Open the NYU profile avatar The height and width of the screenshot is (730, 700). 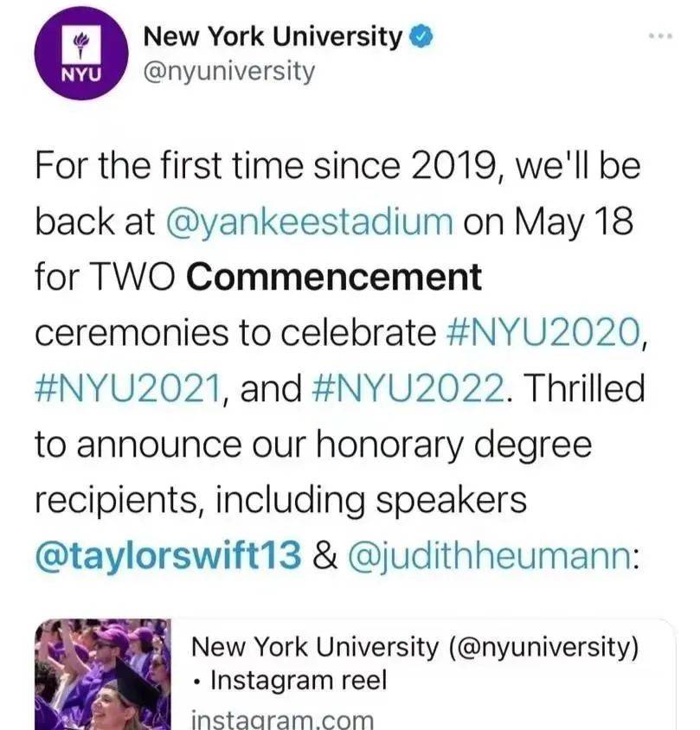tap(81, 53)
